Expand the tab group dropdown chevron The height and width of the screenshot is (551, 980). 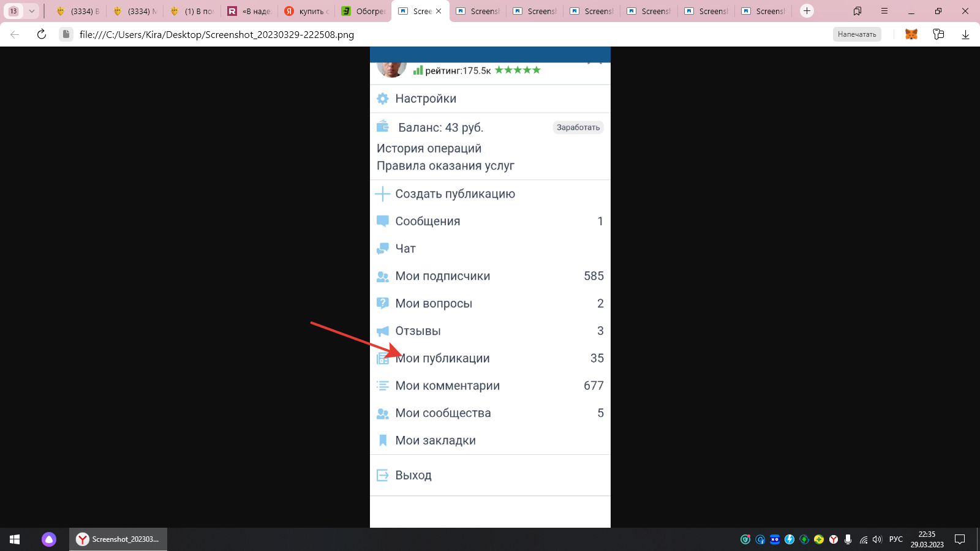tap(32, 11)
